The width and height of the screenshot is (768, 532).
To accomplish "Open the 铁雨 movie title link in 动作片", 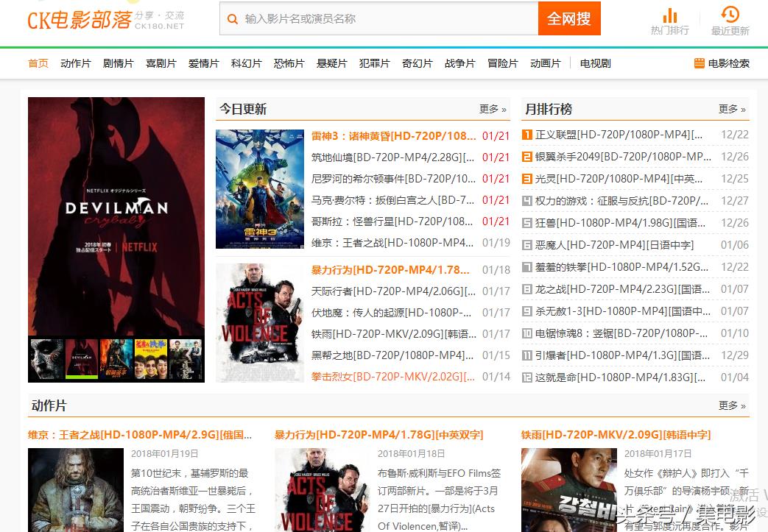I will click(x=616, y=435).
